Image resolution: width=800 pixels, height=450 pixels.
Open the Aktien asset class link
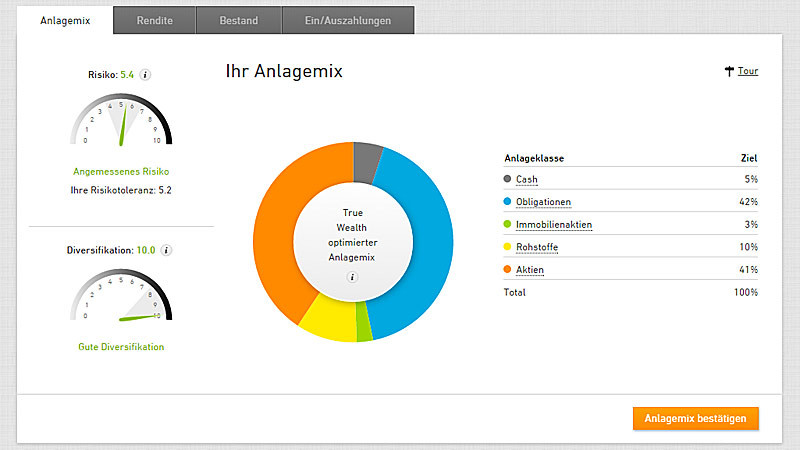point(530,270)
